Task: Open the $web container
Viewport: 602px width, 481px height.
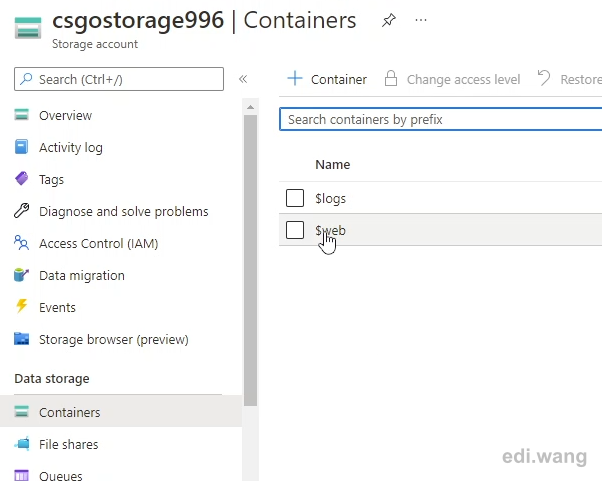Action: 331,230
